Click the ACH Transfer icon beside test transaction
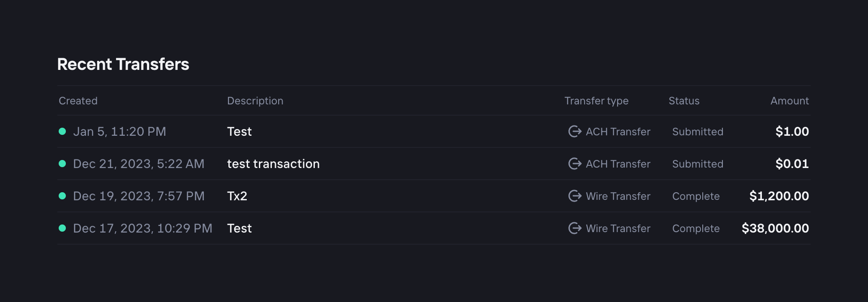This screenshot has width=868, height=302. [574, 164]
